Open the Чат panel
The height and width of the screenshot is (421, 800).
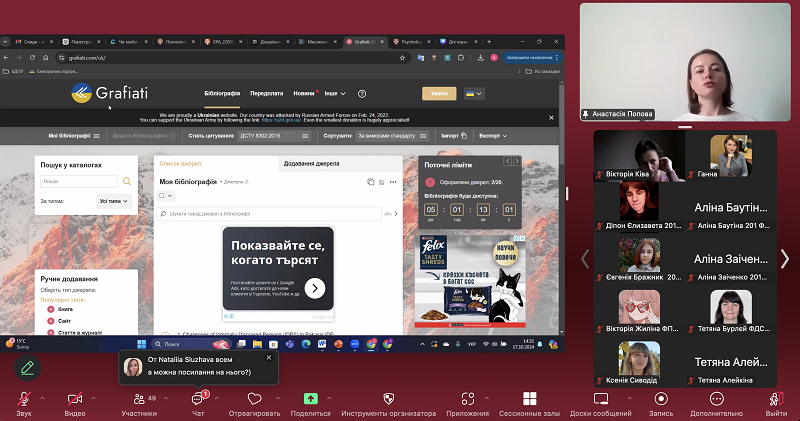[x=198, y=404]
